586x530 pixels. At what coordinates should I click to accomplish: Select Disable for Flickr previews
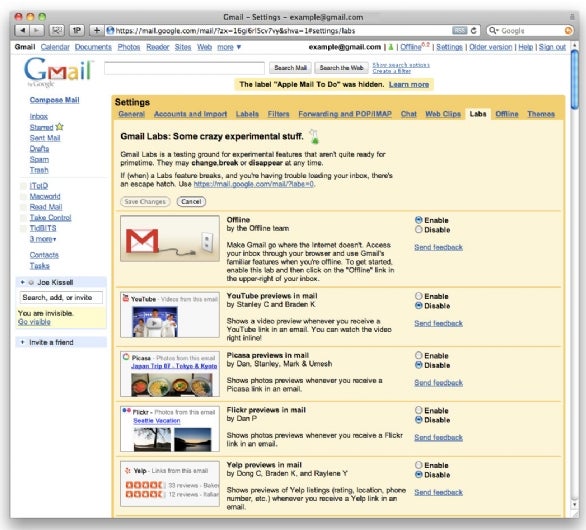[419, 420]
